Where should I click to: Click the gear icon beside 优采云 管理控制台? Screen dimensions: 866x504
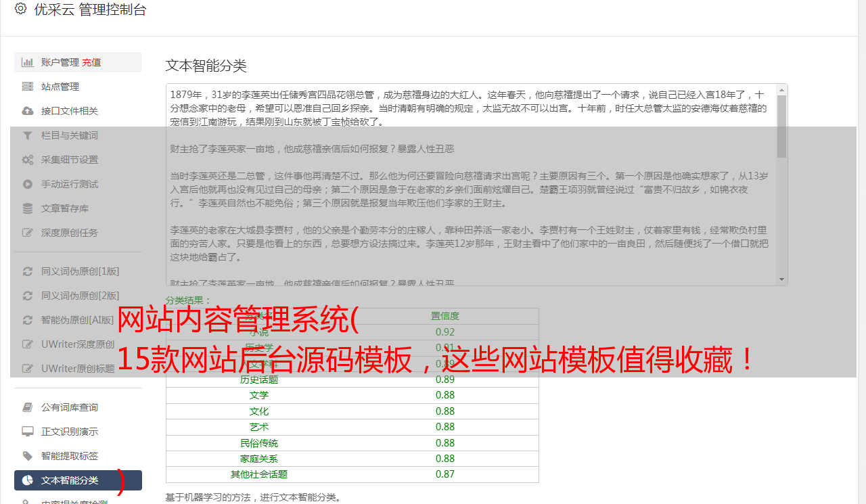(20, 9)
